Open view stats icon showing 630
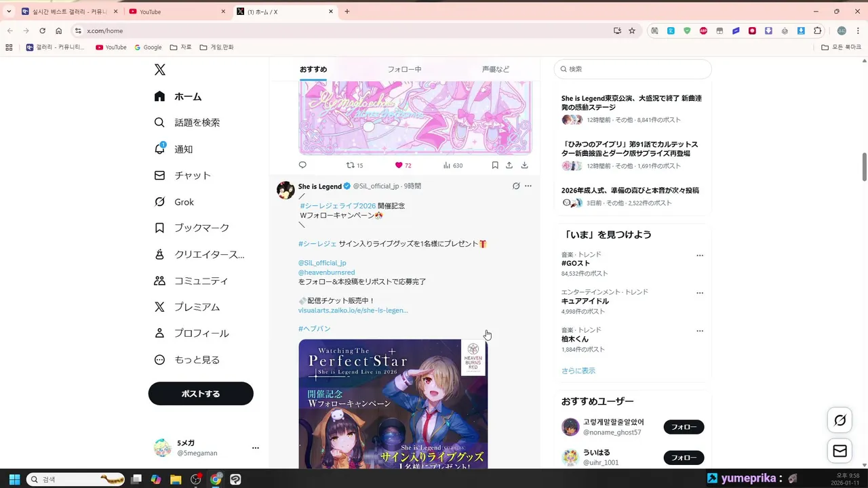The width and height of the screenshot is (868, 488). (x=452, y=165)
